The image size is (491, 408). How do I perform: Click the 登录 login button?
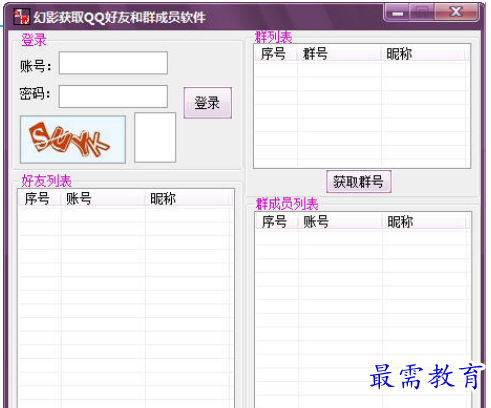click(207, 103)
